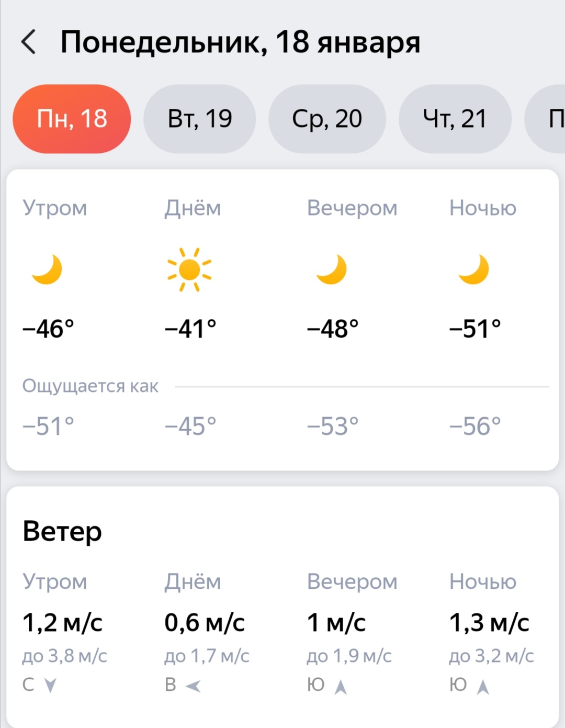The height and width of the screenshot is (728, 565).
Task: Tap the evening moon weather icon
Action: [332, 269]
